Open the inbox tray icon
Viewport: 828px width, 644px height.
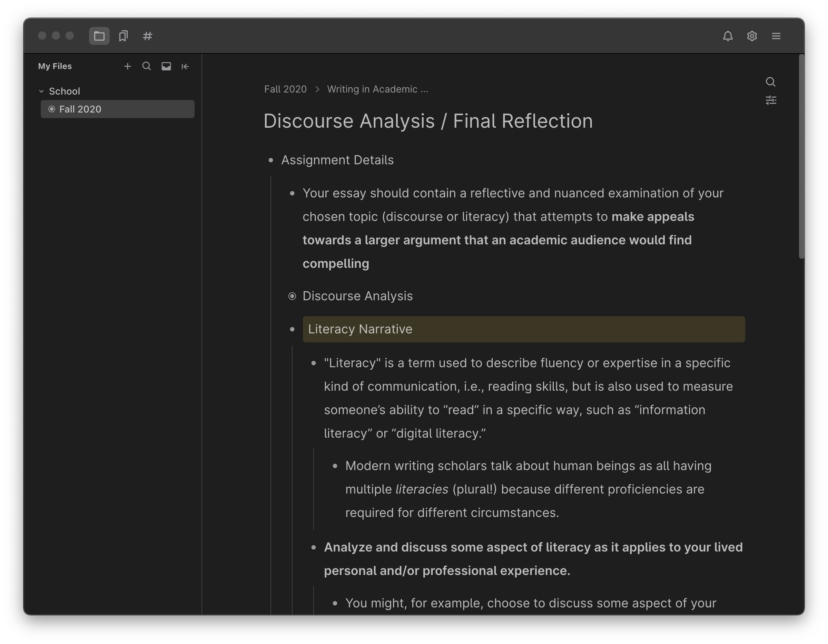166,66
